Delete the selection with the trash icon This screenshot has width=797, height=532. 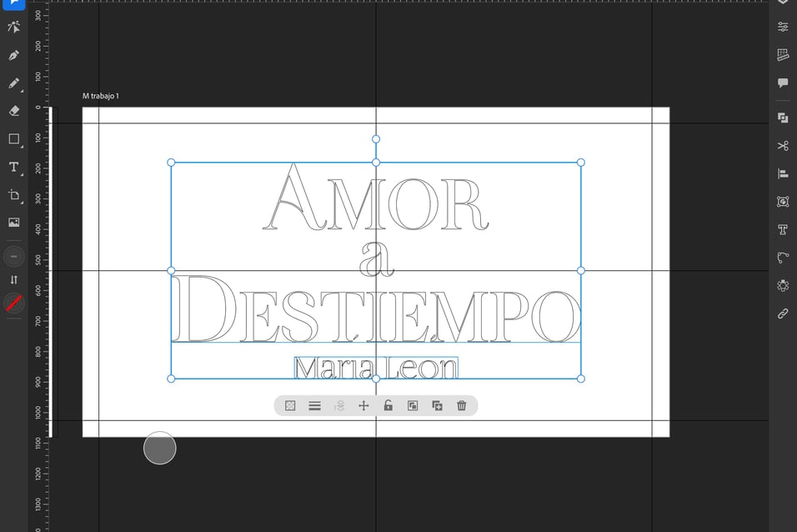coord(462,406)
